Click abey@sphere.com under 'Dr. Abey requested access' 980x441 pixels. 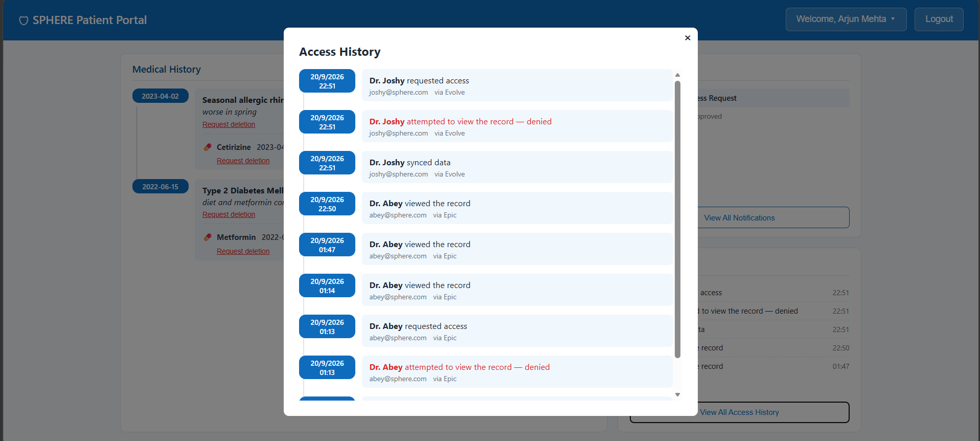398,338
